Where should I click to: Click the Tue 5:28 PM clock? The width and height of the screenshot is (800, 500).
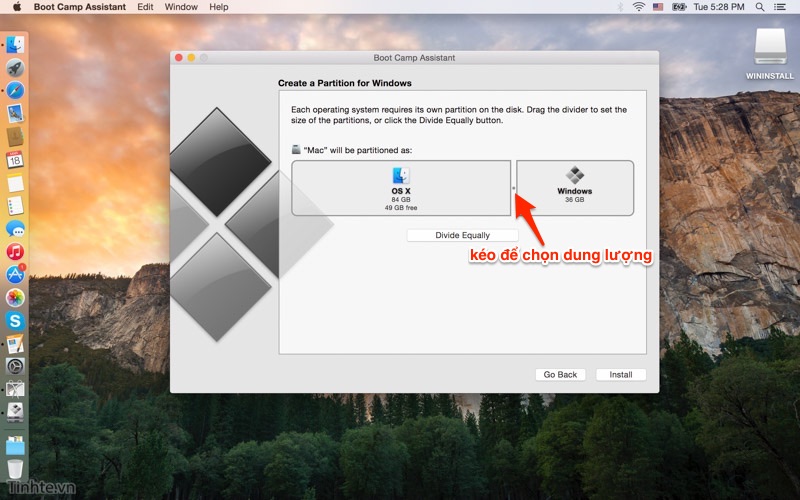718,7
